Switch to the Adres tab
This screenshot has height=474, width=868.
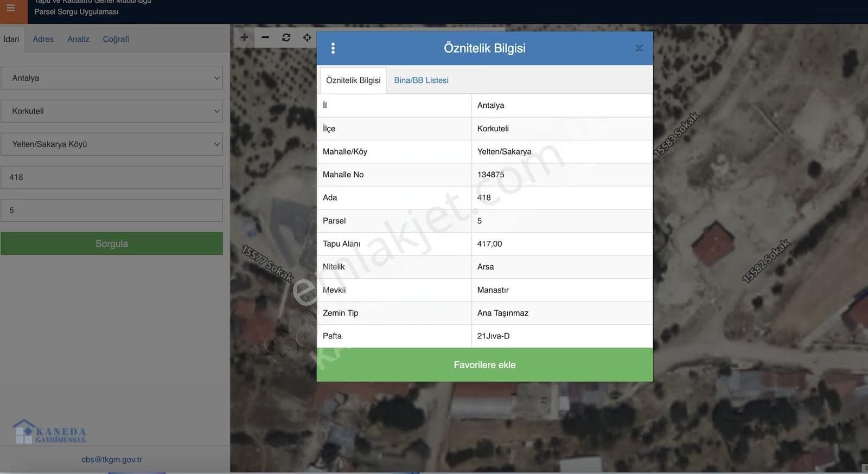[x=43, y=39]
